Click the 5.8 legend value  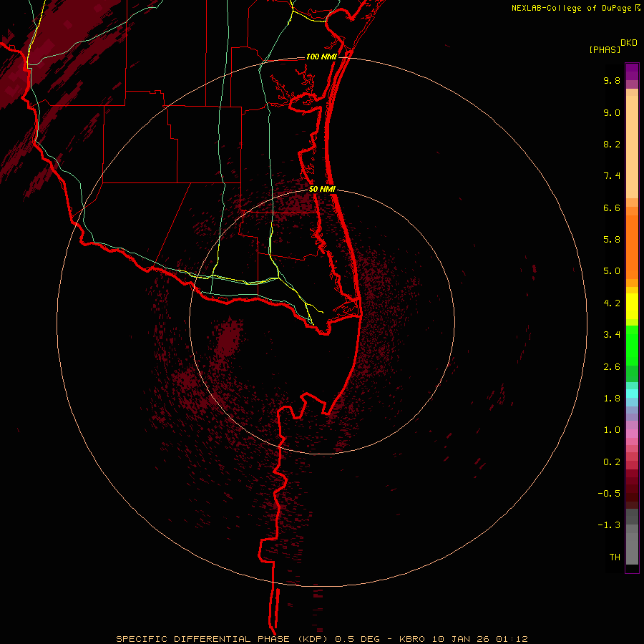(x=612, y=240)
